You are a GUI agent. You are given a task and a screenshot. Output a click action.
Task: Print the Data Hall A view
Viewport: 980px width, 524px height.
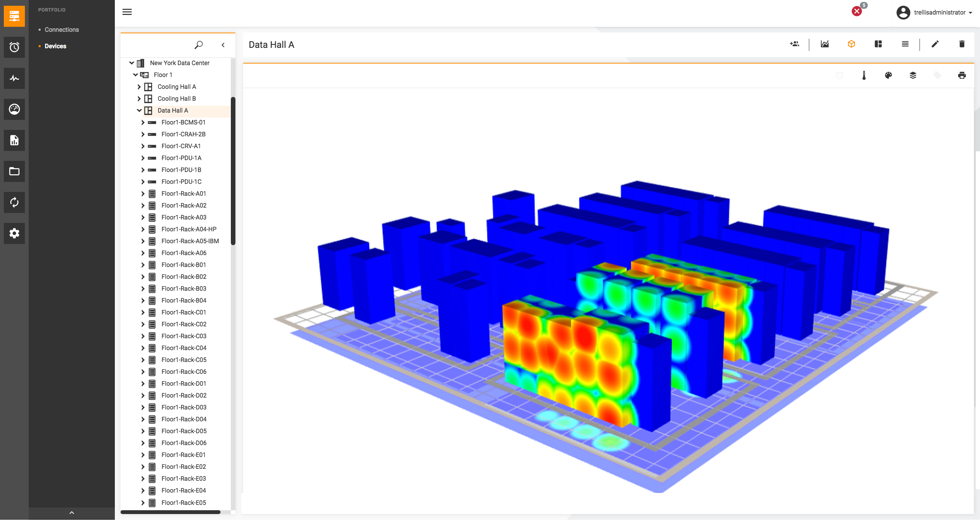[x=962, y=75]
